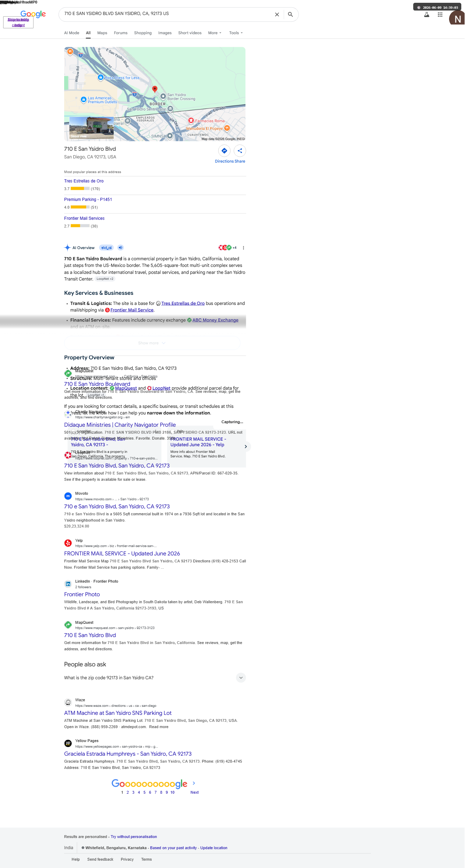Click Try without personalisation

pos(134,837)
